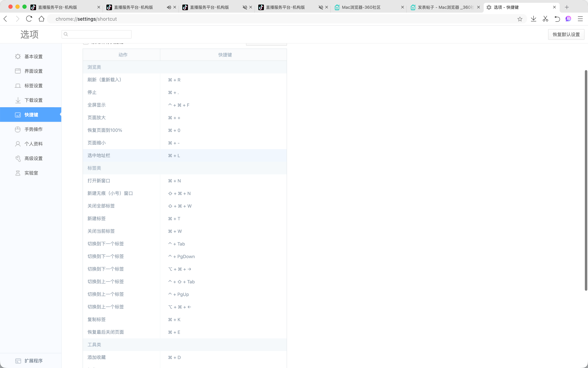This screenshot has height=368, width=588.
Task: Click the ⌘ + L shortcut cell
Action: tap(174, 156)
